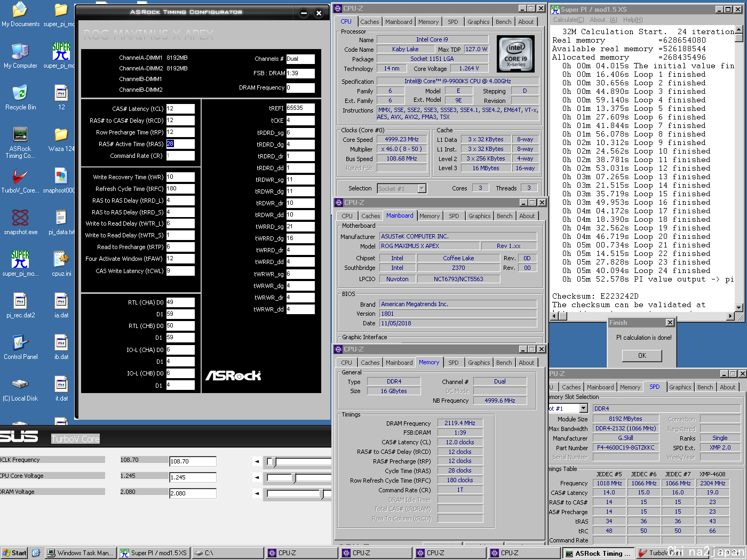
Task: Move the DRAM Voltage slider thumb
Action: 322,494
